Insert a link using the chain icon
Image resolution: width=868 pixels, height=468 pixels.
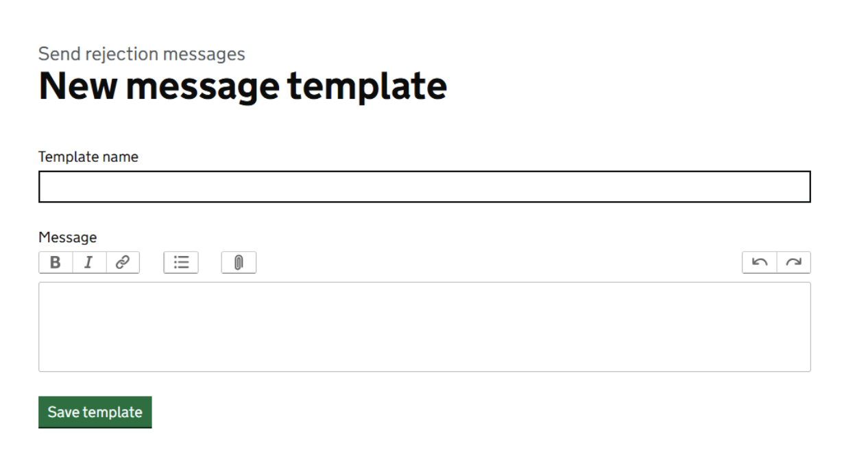click(x=123, y=262)
